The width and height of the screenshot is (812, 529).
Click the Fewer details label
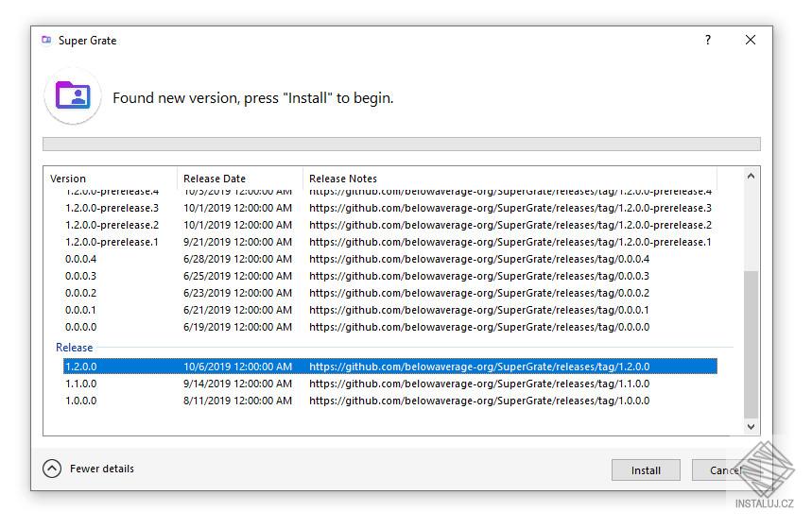click(x=102, y=469)
